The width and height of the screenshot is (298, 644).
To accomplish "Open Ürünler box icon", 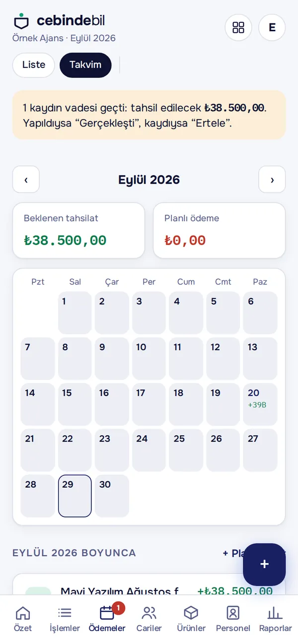I will pyautogui.click(x=191, y=613).
